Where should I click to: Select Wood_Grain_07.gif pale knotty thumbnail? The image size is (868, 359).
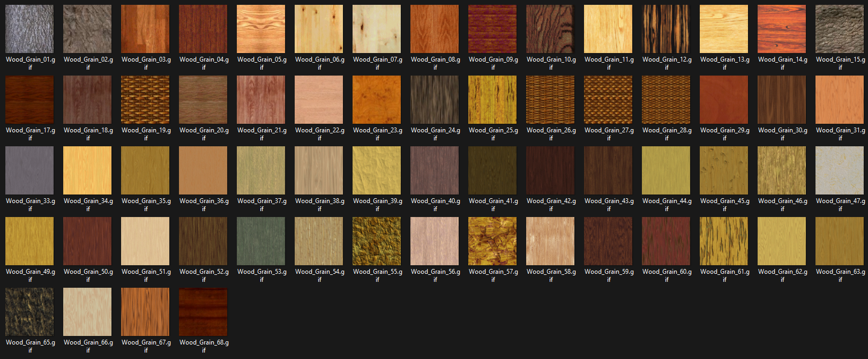click(377, 29)
